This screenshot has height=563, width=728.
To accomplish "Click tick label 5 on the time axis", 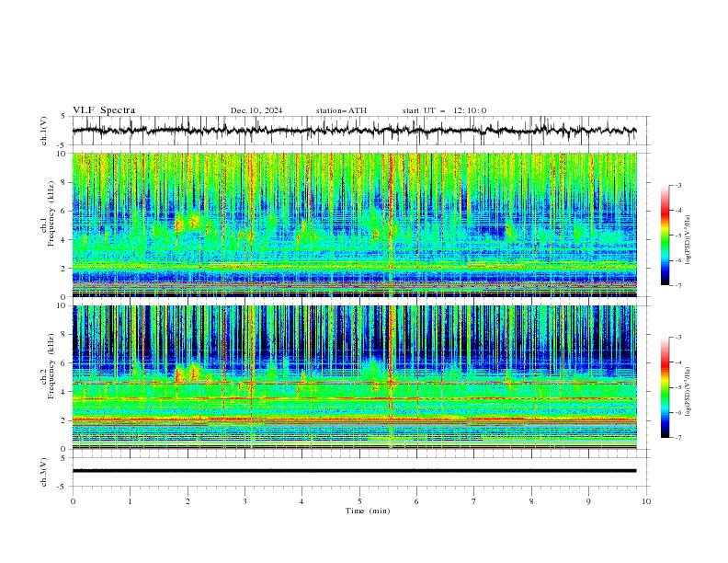I will [359, 501].
